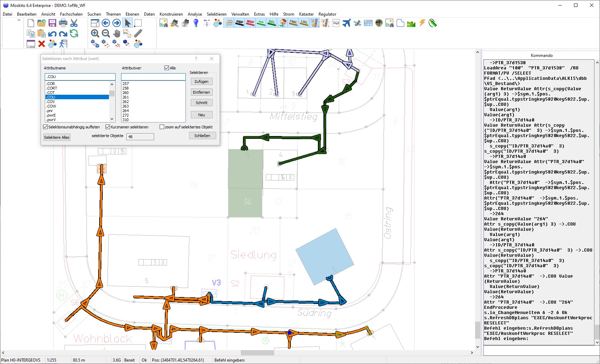600x364 pixels.
Task: Toggle the HSP layer icon
Action: (x=239, y=23)
